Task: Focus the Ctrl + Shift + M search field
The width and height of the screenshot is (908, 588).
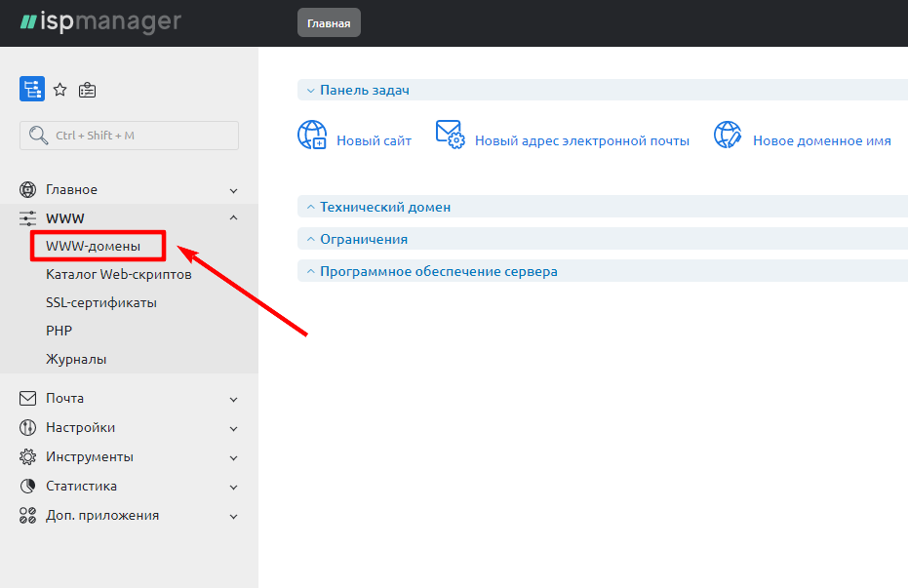Action: 129,136
